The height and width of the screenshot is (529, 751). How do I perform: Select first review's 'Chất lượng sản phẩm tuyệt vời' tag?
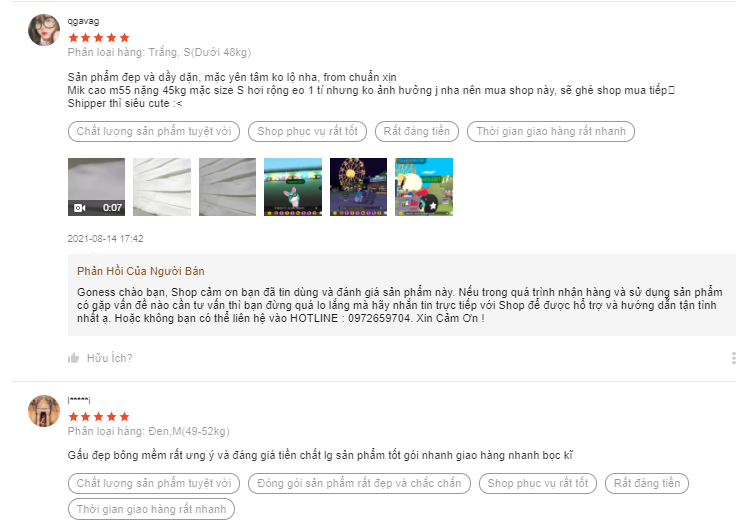(x=154, y=131)
